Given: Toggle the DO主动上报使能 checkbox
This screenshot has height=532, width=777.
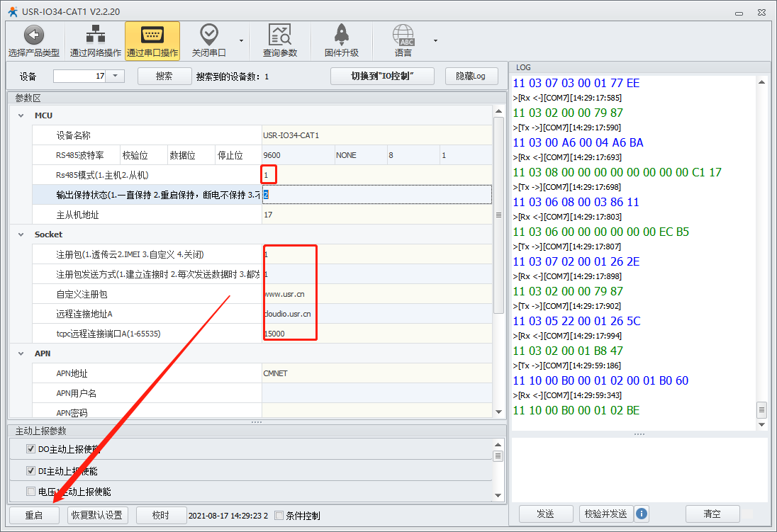Looking at the screenshot, I should [30, 449].
